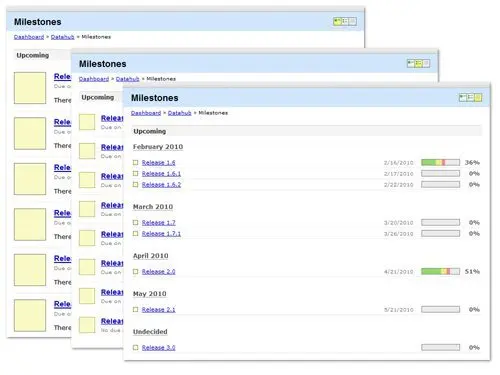Click the 3/26/2010 due date
The height and width of the screenshot is (375, 500).
click(x=398, y=234)
